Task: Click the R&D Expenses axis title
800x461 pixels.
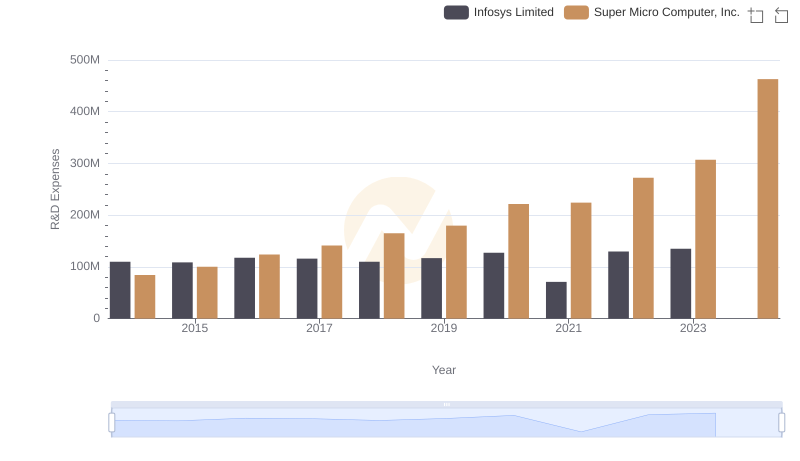Action: point(55,189)
